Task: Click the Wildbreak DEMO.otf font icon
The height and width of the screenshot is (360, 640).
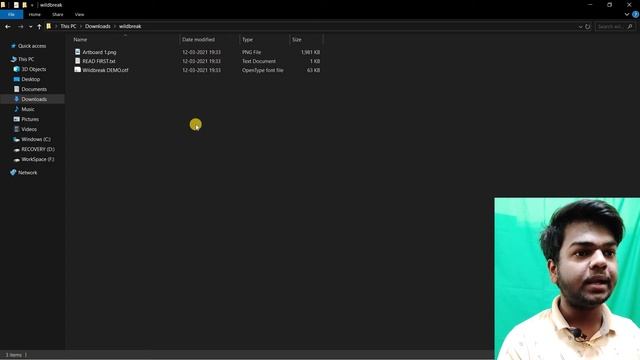Action: click(77, 70)
